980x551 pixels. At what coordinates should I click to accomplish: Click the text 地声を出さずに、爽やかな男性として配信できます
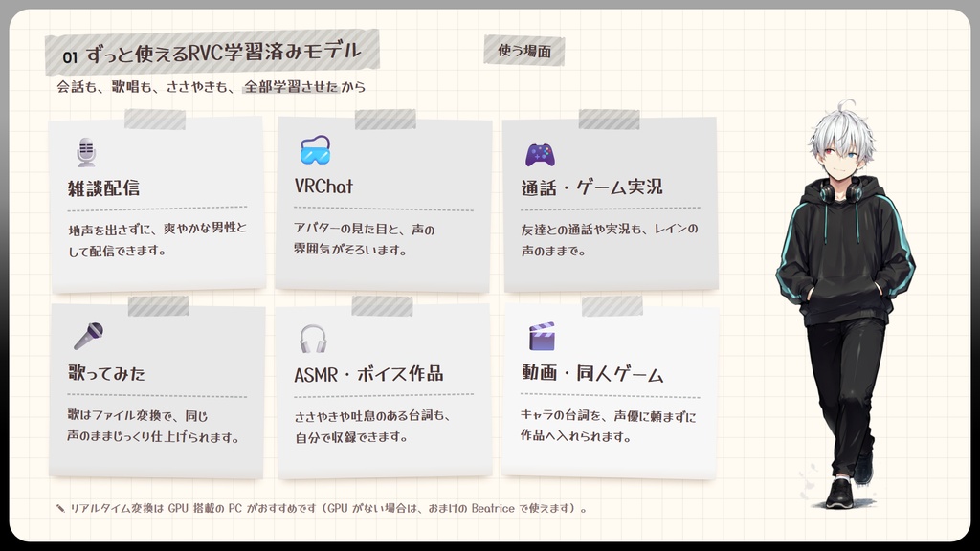point(158,239)
